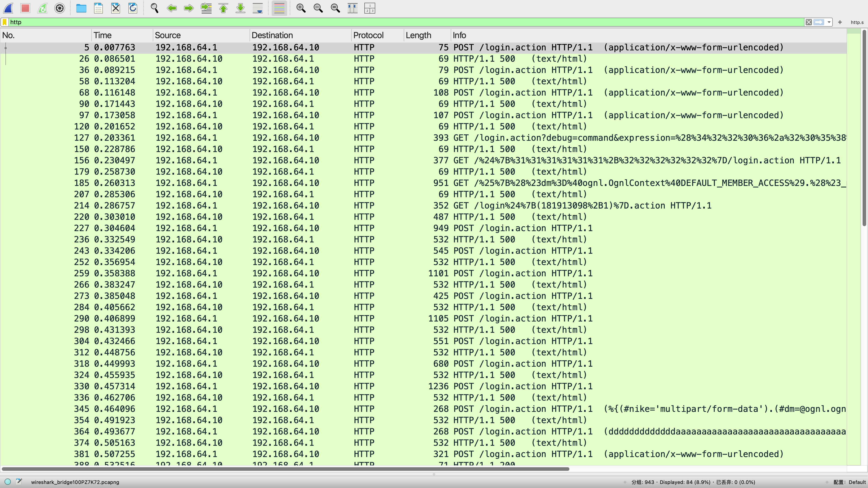Viewport: 868px width, 488px height.
Task: Start capturing packets with shark fin
Action: pyautogui.click(x=8, y=8)
